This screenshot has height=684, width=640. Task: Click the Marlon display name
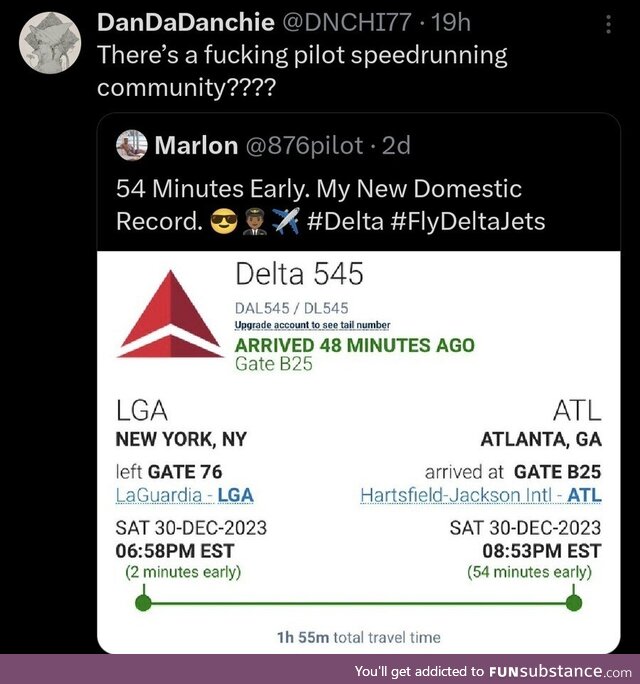tap(196, 146)
